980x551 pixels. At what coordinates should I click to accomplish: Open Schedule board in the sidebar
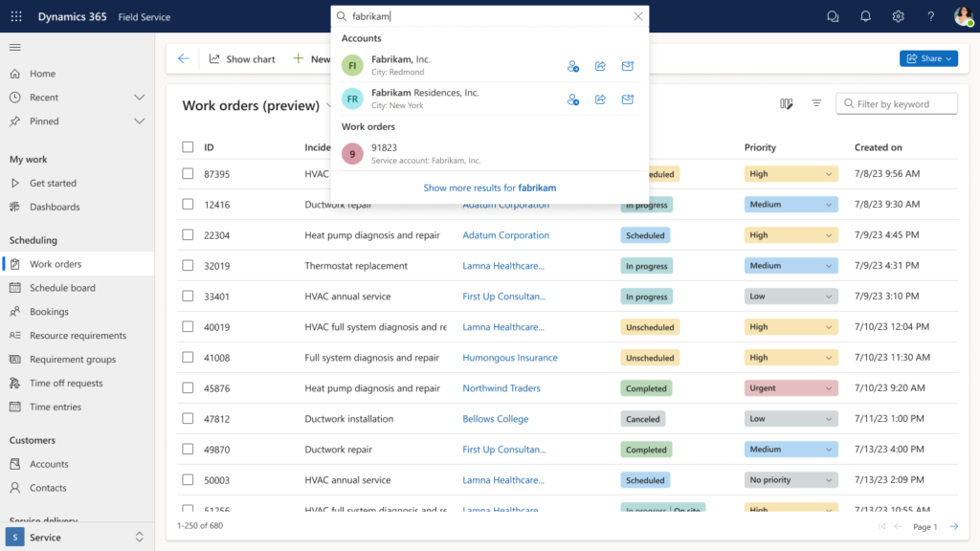(62, 288)
